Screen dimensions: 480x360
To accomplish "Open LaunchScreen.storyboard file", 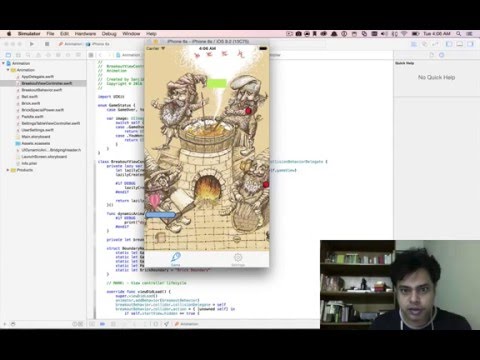I will pos(44,157).
